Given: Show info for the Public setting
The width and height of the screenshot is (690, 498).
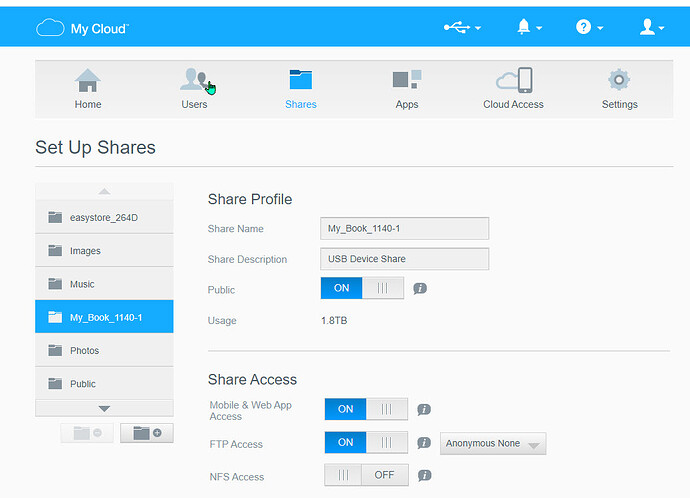Looking at the screenshot, I should 420,289.
